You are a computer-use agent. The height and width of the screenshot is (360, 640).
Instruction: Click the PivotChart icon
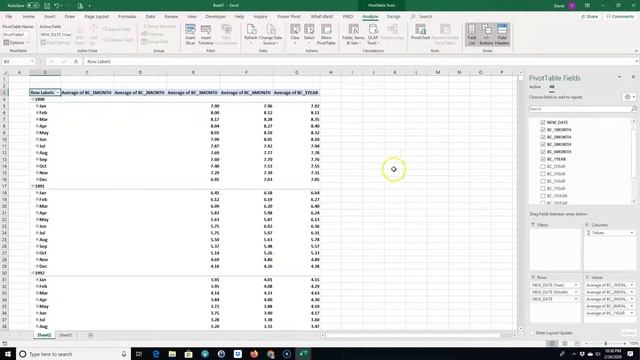[x=420, y=33]
